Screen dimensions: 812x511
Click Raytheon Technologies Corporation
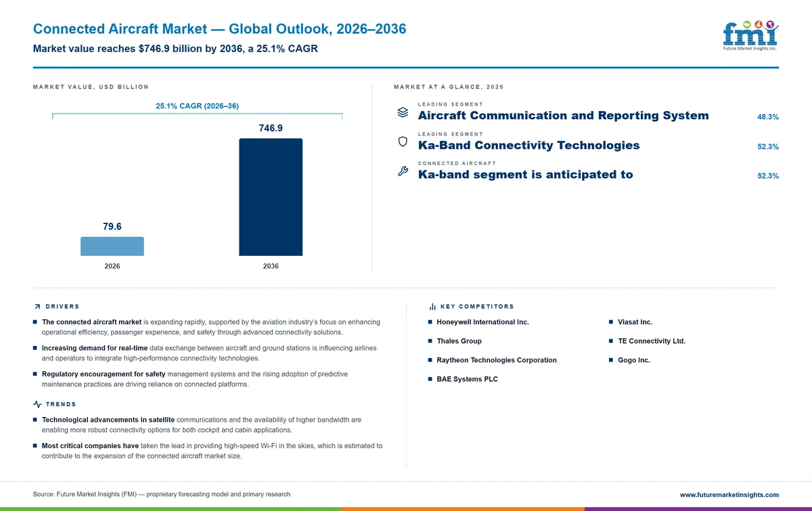click(497, 360)
